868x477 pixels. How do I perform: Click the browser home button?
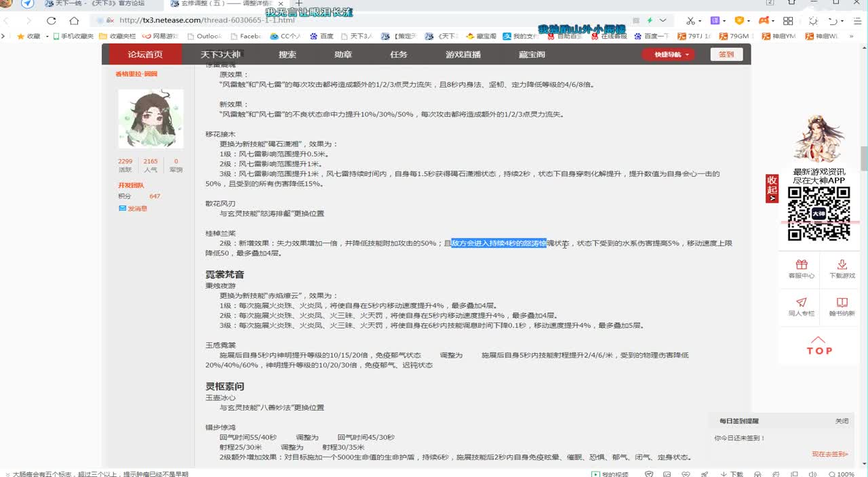pos(75,20)
